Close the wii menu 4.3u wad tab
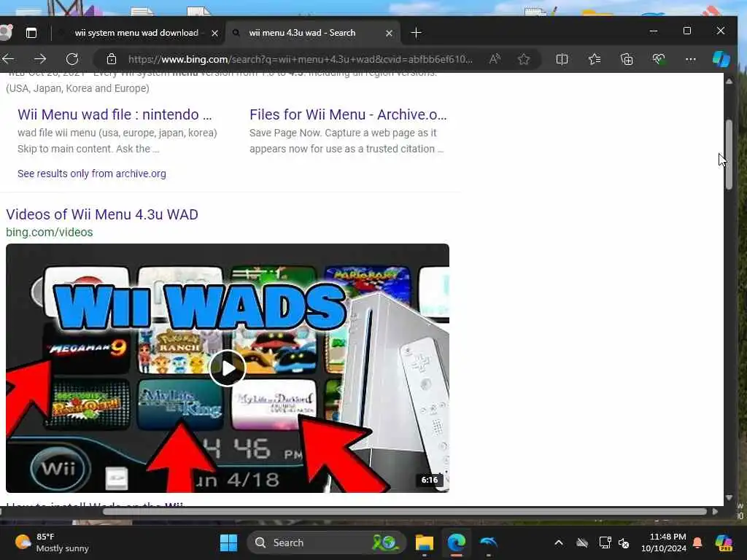747x560 pixels. 389,33
